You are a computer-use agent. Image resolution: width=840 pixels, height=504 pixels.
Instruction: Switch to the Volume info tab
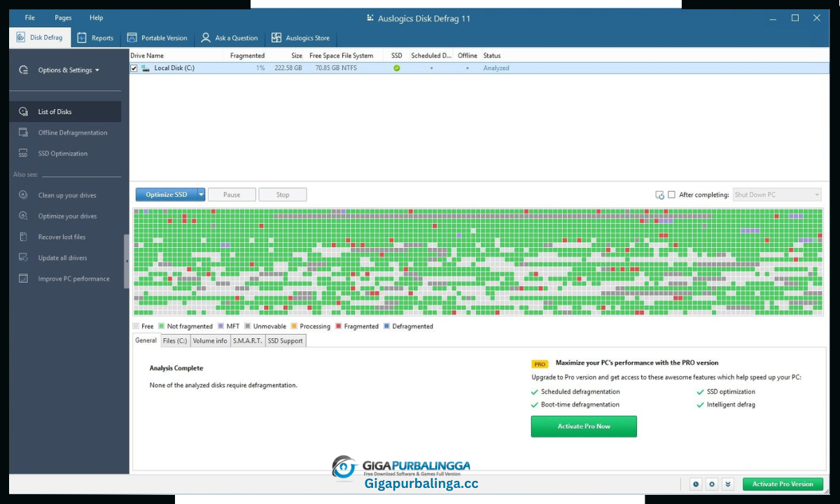pos(210,341)
